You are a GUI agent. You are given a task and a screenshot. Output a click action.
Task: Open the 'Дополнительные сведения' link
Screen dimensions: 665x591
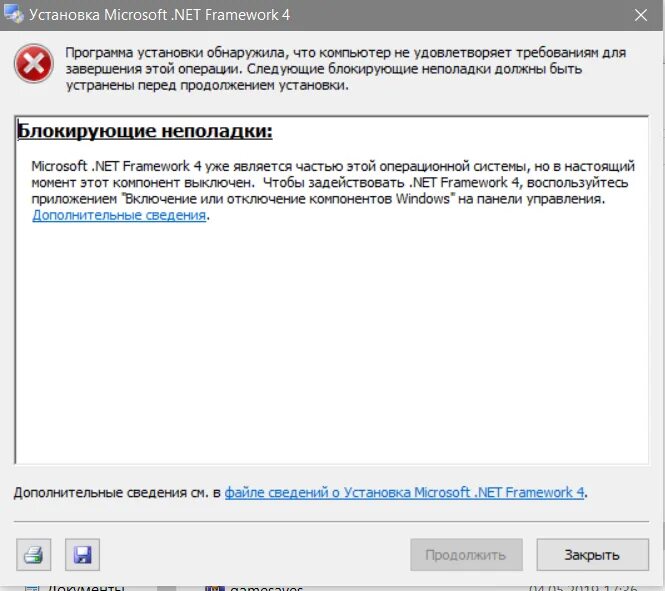(119, 215)
